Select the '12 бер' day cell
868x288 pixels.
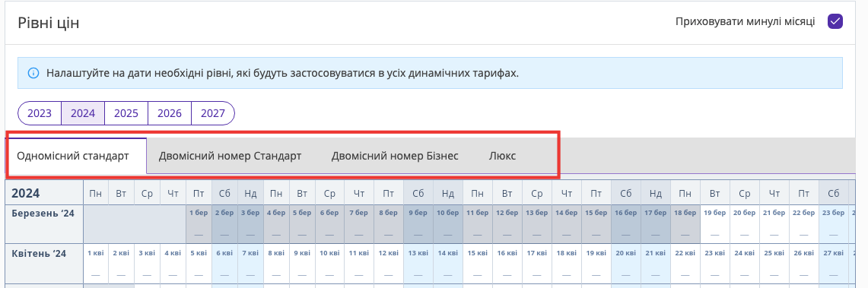coord(507,224)
